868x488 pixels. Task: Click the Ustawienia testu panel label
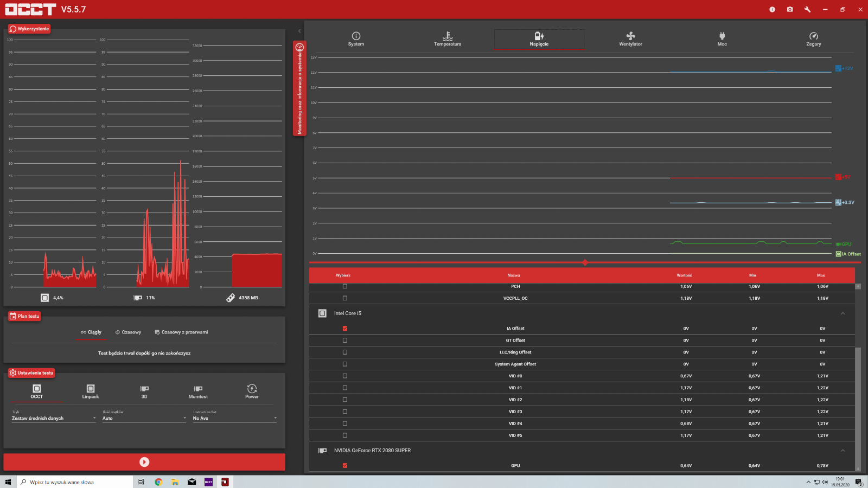point(31,373)
